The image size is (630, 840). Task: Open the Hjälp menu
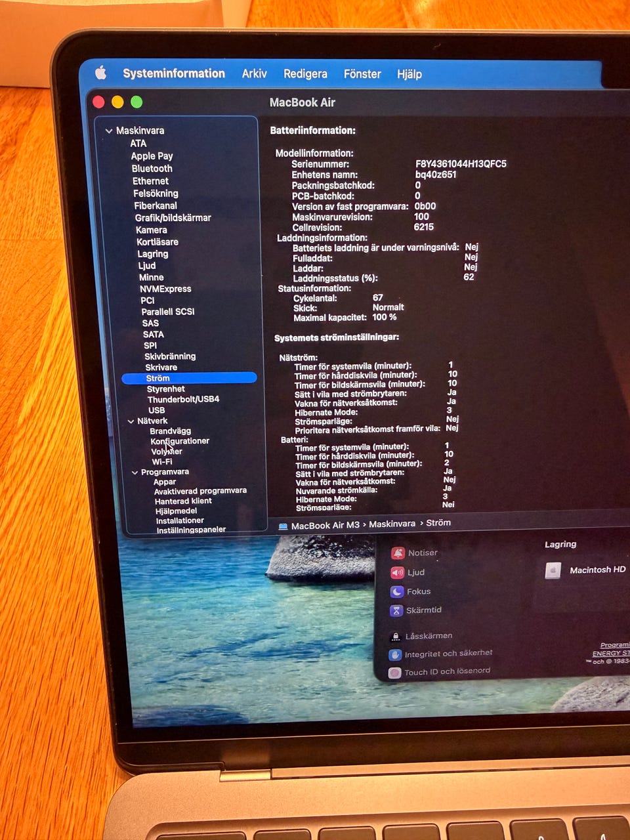tap(409, 74)
